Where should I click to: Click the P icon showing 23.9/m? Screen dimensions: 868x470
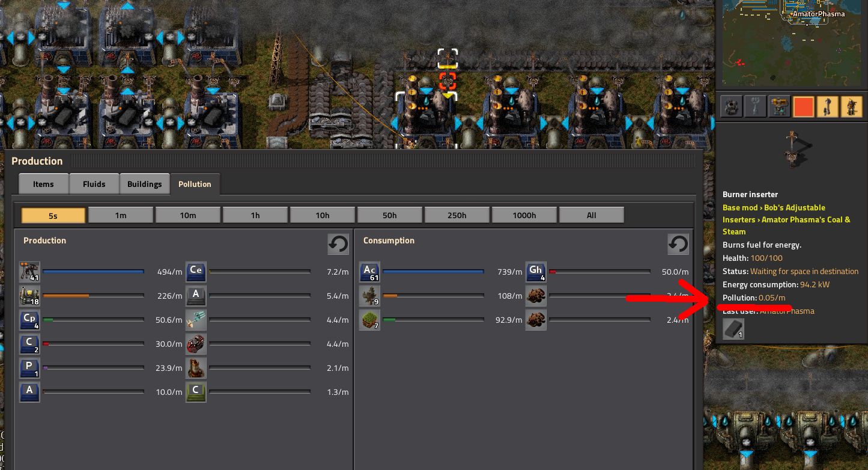[29, 368]
